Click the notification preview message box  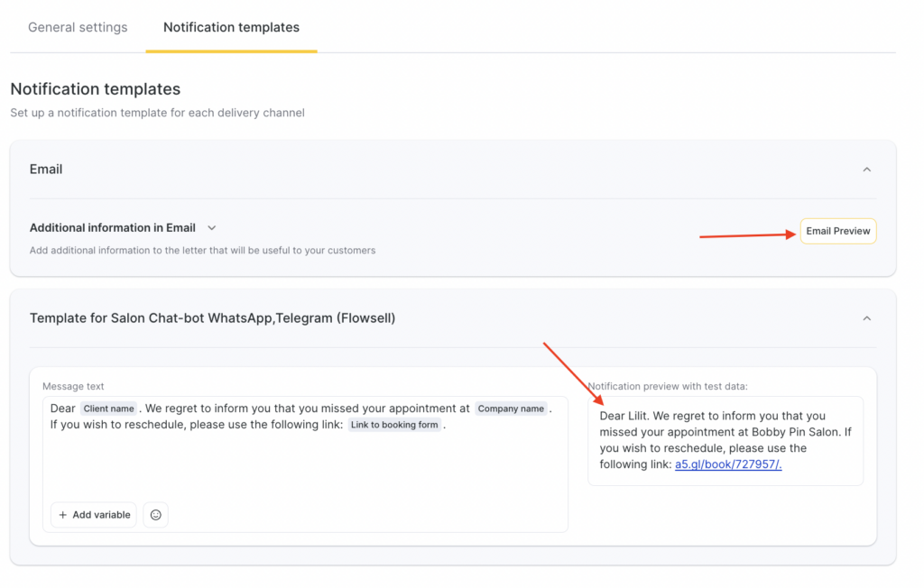[725, 440]
